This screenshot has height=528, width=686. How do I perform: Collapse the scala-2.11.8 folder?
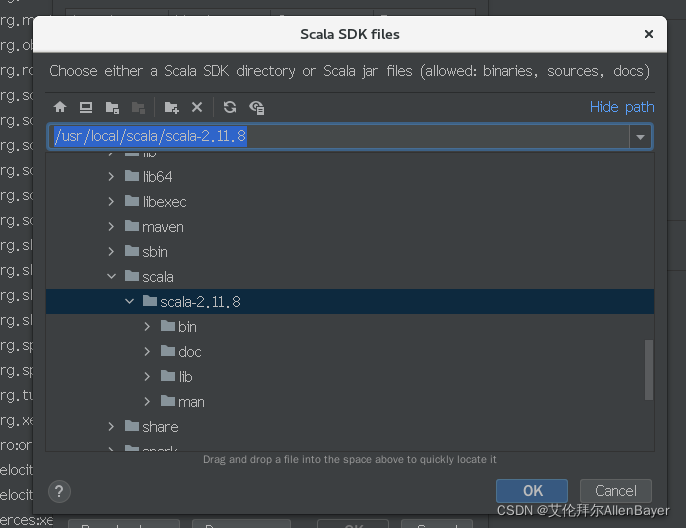(130, 301)
